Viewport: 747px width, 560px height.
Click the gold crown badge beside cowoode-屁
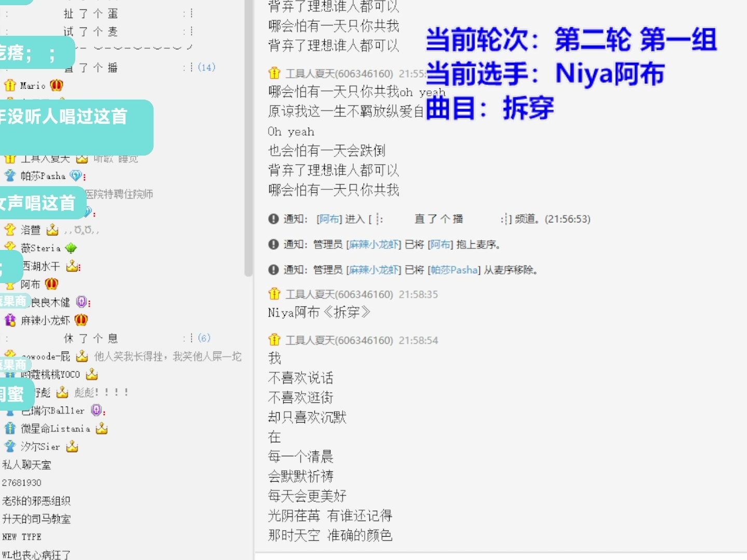[x=81, y=356]
